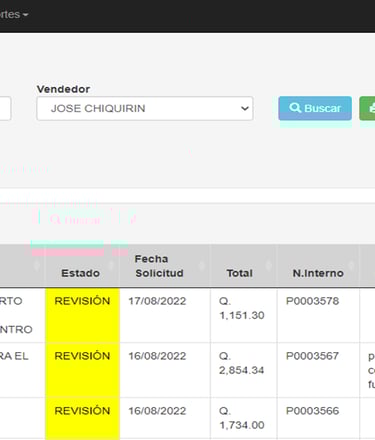The height and width of the screenshot is (440, 375).
Task: Select the REVISIÓN status for P0003578
Action: coord(82,301)
